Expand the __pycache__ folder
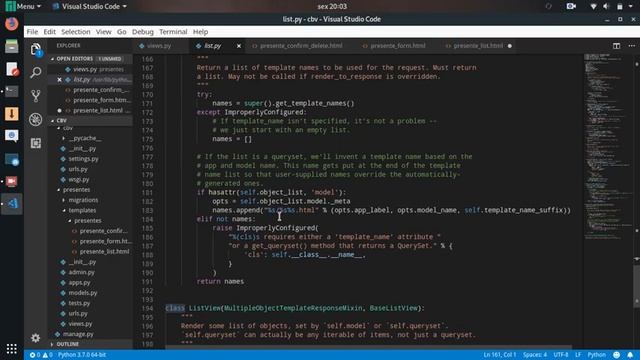The image size is (640, 360). pyautogui.click(x=85, y=138)
